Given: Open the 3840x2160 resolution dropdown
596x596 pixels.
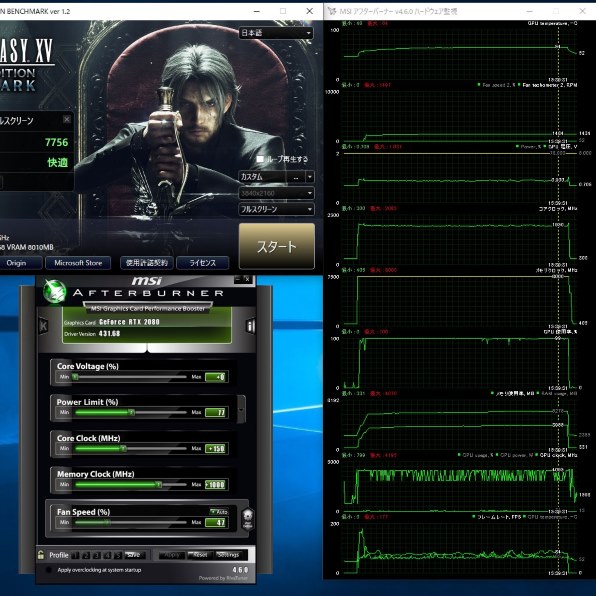Looking at the screenshot, I should point(276,193).
